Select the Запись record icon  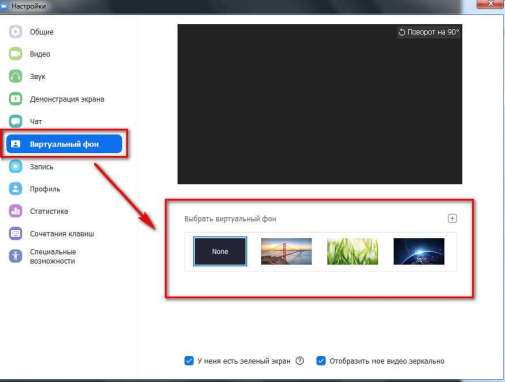click(x=15, y=166)
